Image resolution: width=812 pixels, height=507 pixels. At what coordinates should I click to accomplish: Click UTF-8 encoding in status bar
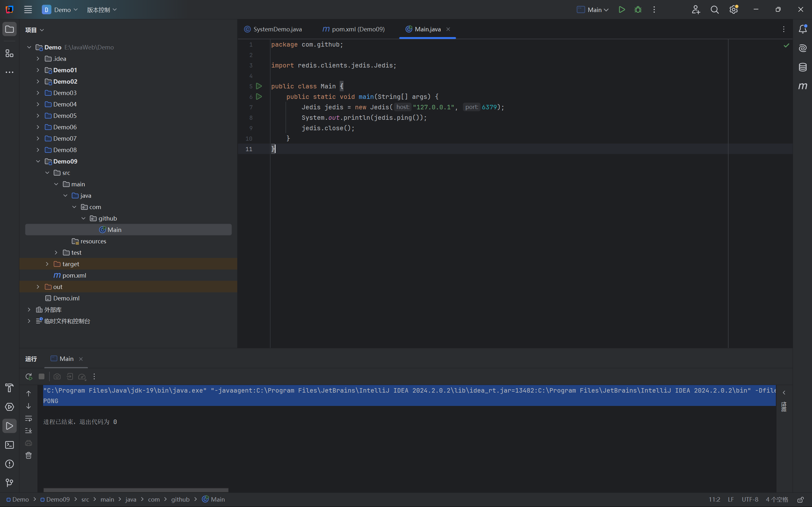coord(750,500)
